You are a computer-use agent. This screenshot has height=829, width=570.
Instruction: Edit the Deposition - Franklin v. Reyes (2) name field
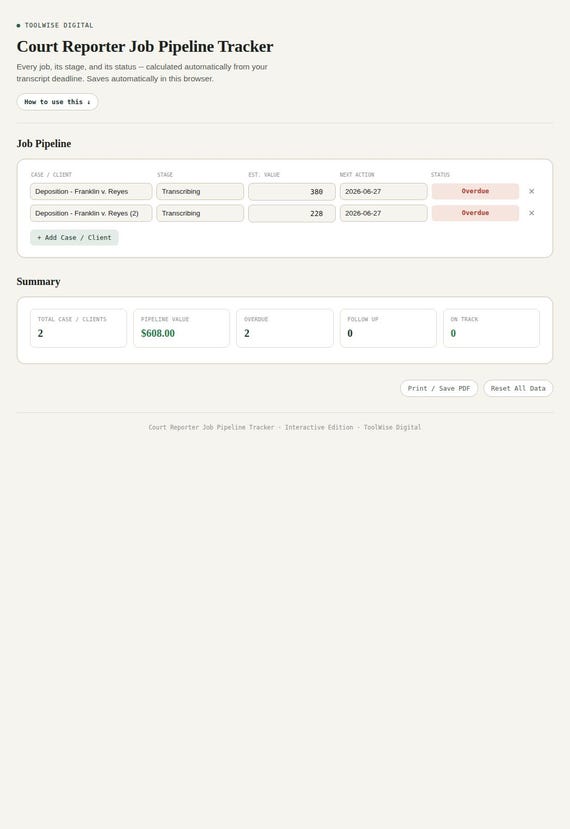point(91,213)
